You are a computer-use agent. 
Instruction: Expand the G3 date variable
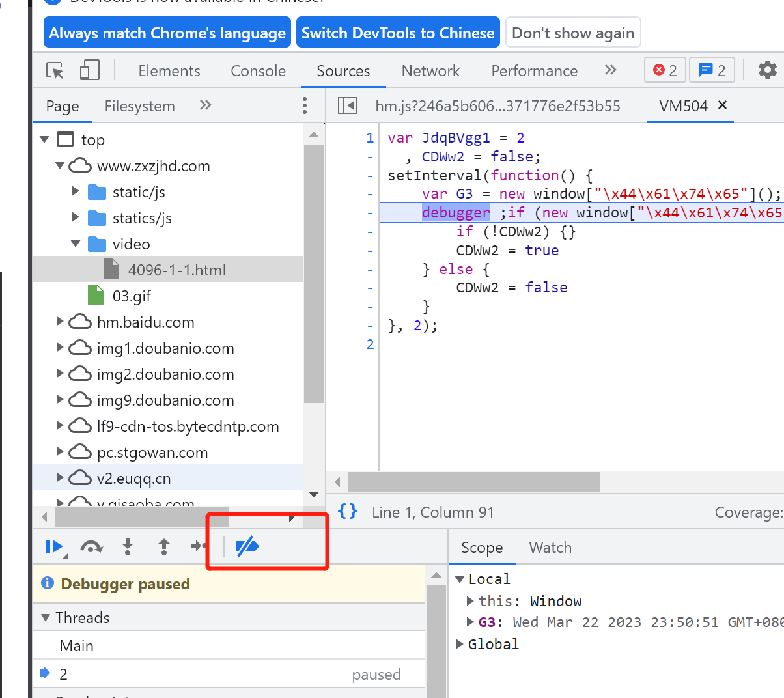coord(470,622)
